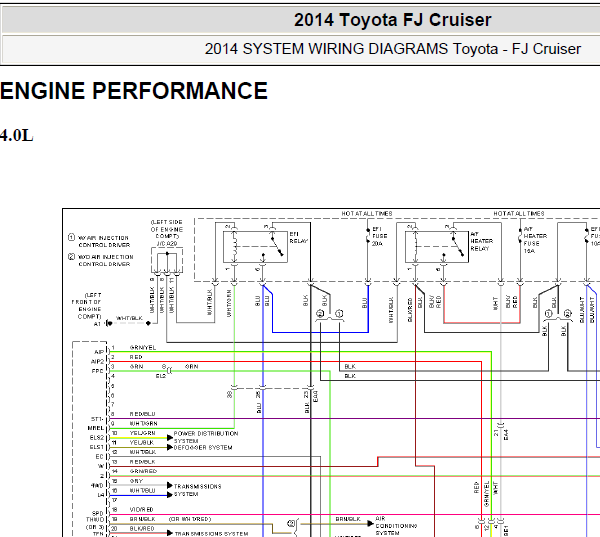Viewport: 600px width, 537px height.
Task: Click the "POWER DISTRIBUTION SYSTEM" reference
Action: tap(206, 437)
